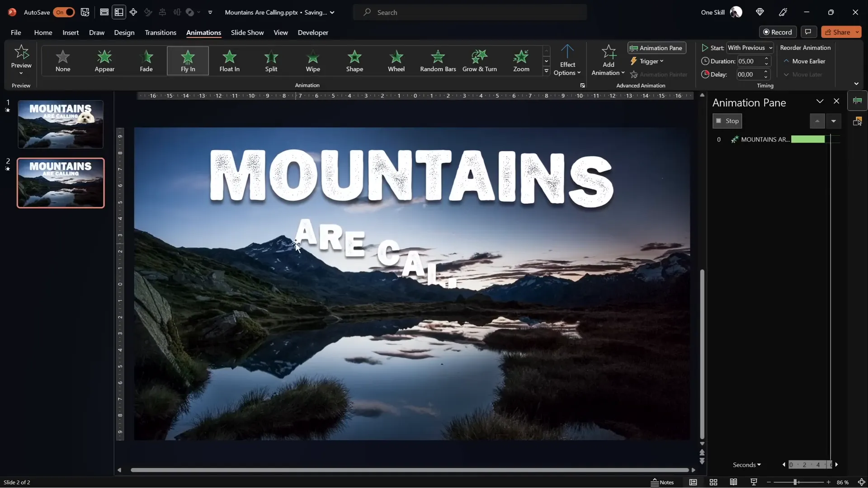Open the Add Animation gallery

[x=608, y=61]
